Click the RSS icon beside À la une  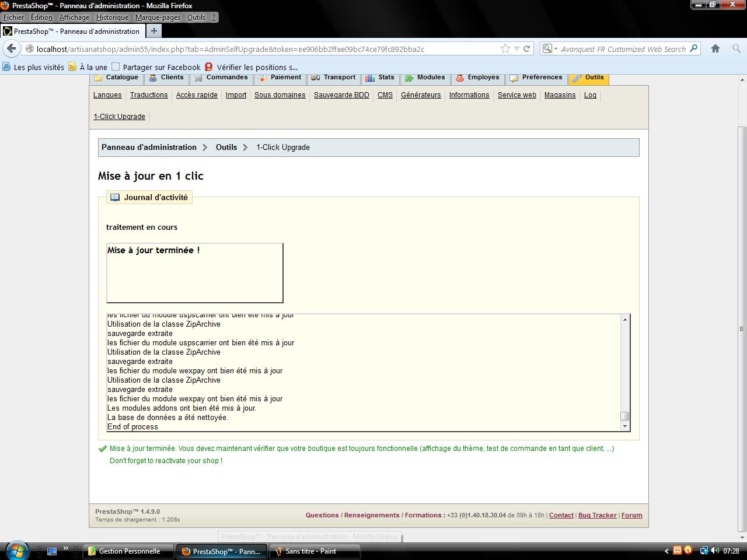tap(72, 67)
